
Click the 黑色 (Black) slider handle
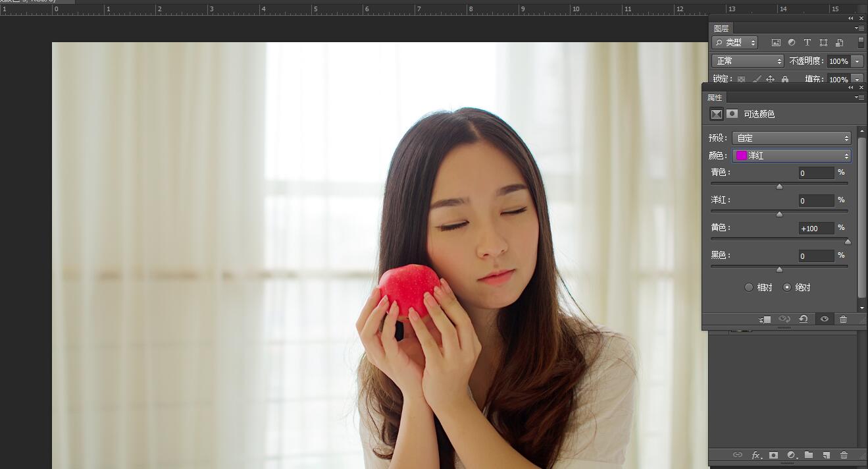(x=779, y=269)
